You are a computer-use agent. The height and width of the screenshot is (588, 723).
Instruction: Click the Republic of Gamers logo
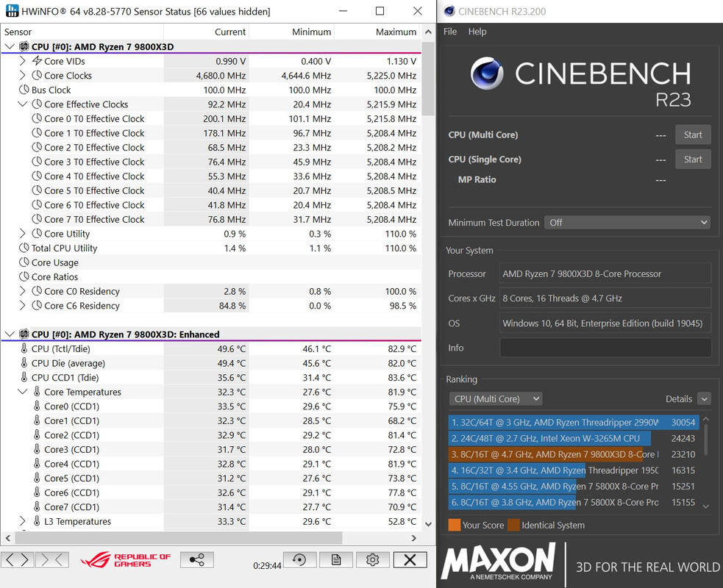tap(126, 560)
